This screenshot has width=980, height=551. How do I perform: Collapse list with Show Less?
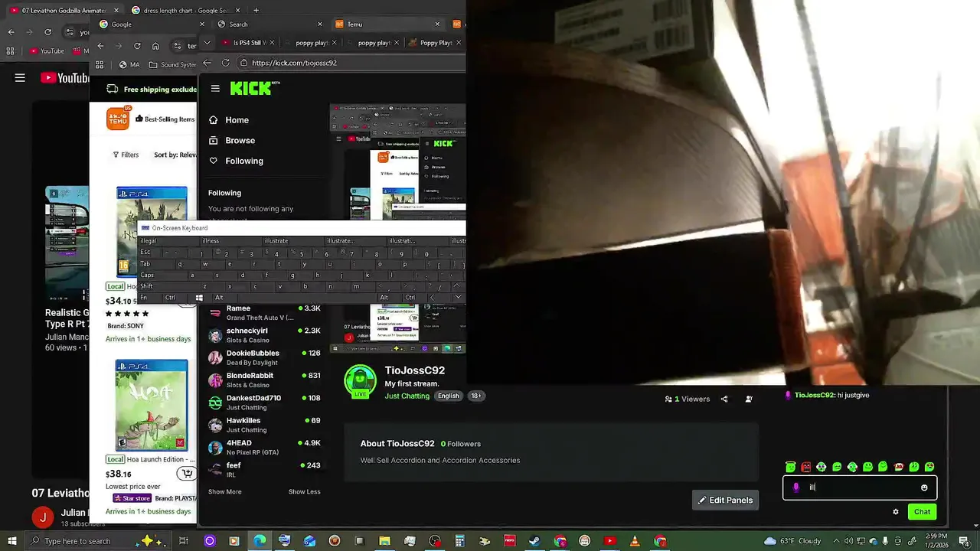304,492
